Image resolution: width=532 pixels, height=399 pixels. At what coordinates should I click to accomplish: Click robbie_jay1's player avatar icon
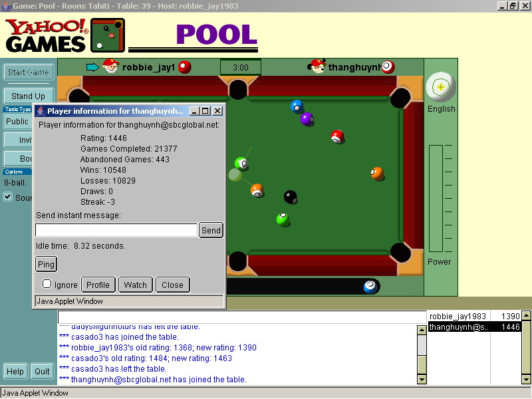click(110, 66)
